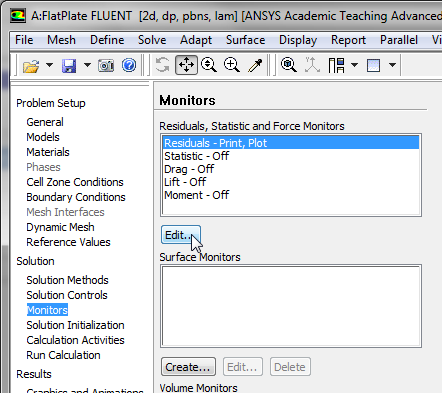Viewport: 442px width, 393px height.
Task: Select the probe eyedropper tool
Action: 255,65
